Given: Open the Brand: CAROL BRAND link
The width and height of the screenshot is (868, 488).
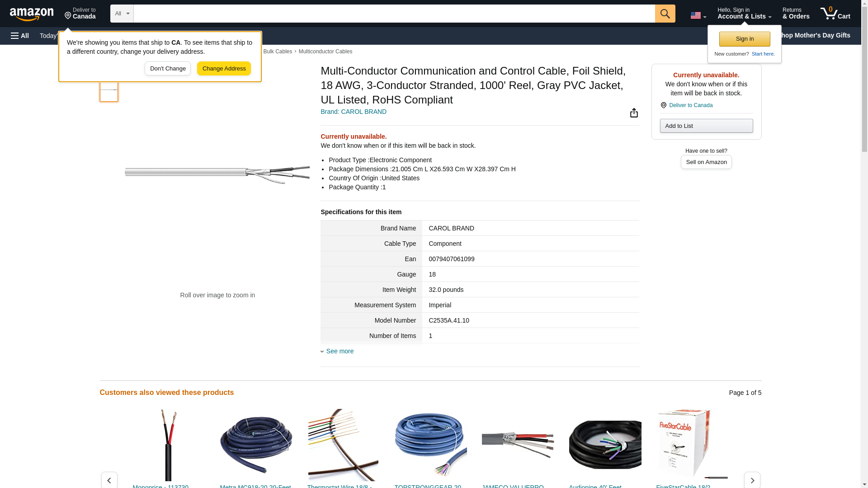Looking at the screenshot, I should click(x=354, y=112).
